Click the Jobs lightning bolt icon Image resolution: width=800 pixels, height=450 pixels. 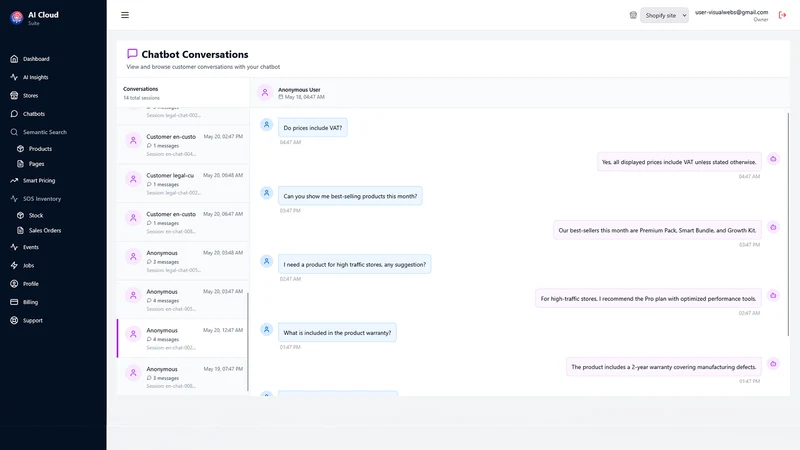[x=14, y=265]
